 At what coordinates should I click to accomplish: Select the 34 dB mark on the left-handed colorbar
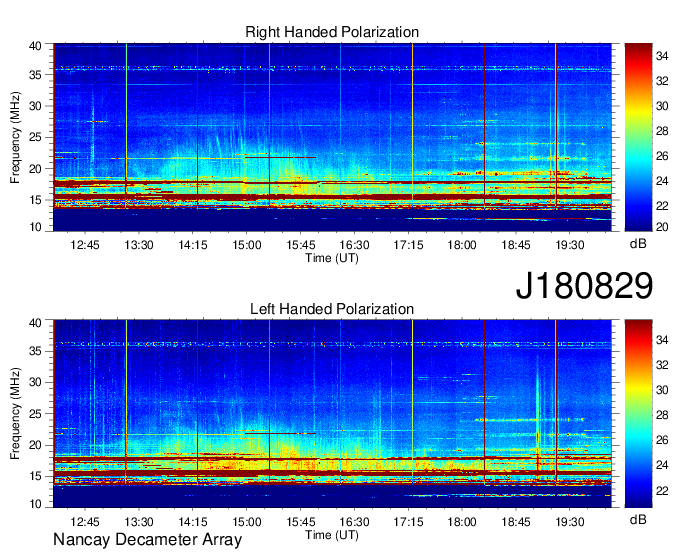pos(662,340)
